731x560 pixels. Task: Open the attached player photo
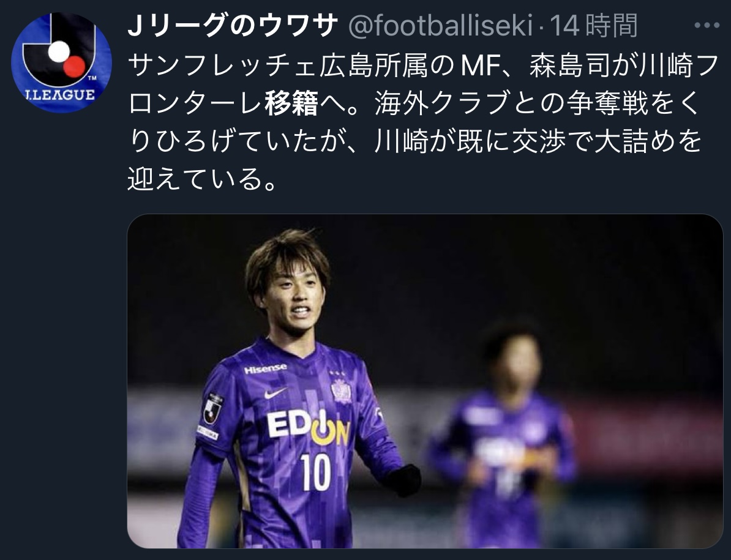click(425, 381)
